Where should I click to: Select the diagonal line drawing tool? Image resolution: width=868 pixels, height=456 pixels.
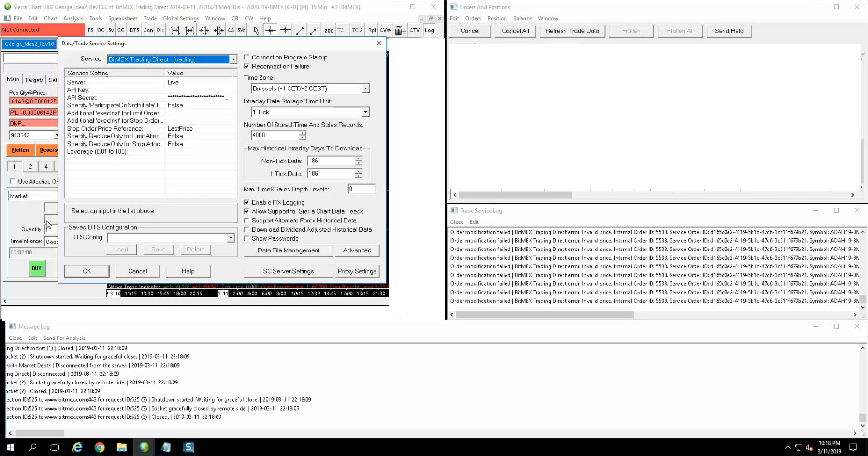click(300, 30)
